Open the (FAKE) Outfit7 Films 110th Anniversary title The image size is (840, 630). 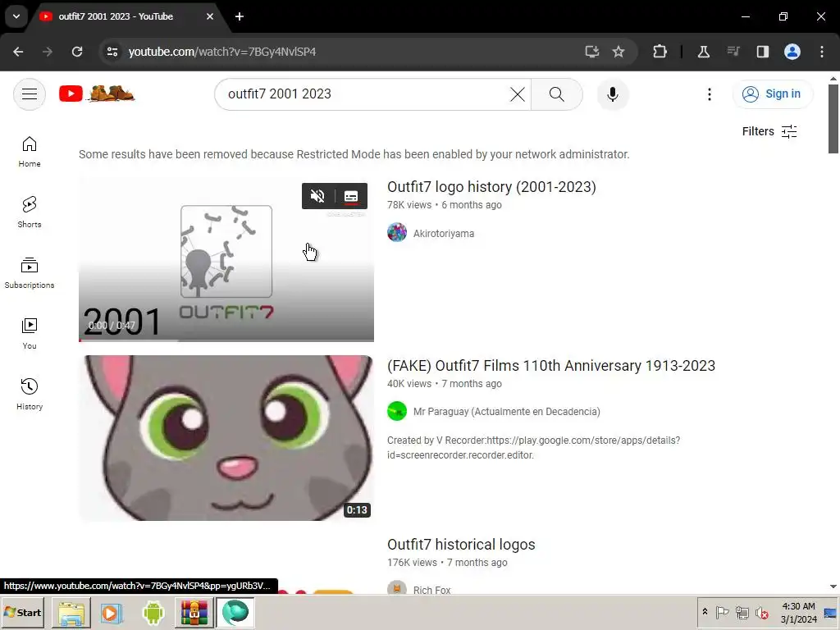point(551,366)
